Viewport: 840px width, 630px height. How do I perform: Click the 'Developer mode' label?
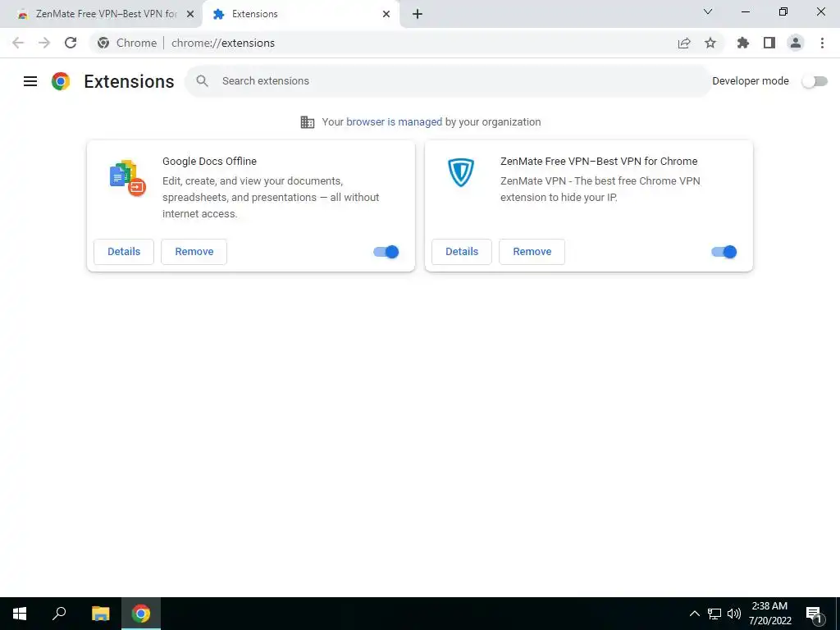751,81
